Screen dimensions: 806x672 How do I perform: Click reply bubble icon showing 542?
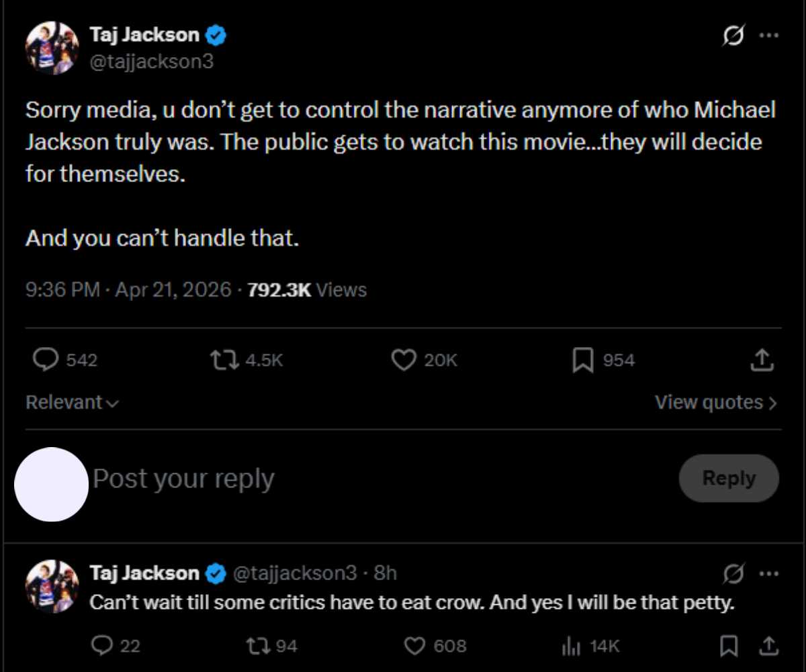[46, 361]
